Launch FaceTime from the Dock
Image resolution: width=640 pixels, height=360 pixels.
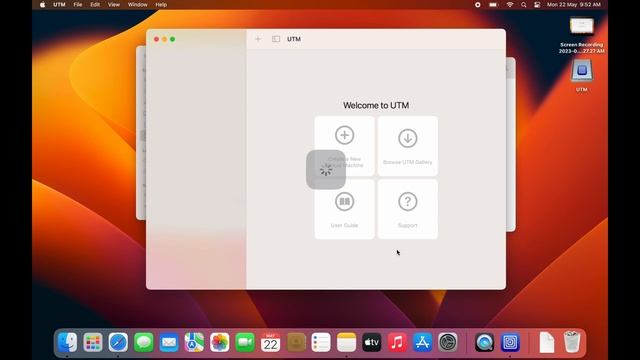point(245,342)
